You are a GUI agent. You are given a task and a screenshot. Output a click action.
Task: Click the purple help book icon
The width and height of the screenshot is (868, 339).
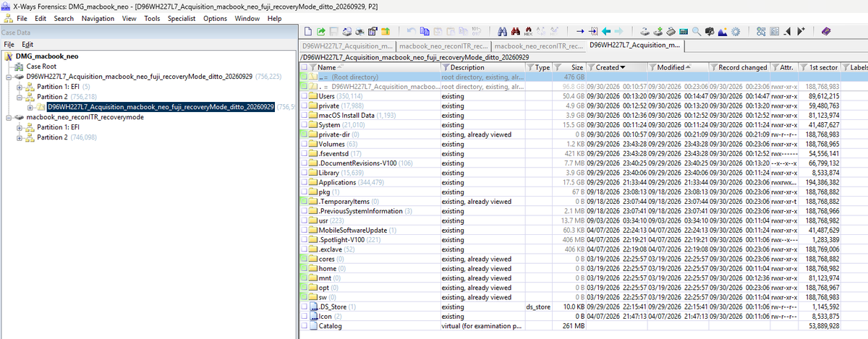pos(826,31)
